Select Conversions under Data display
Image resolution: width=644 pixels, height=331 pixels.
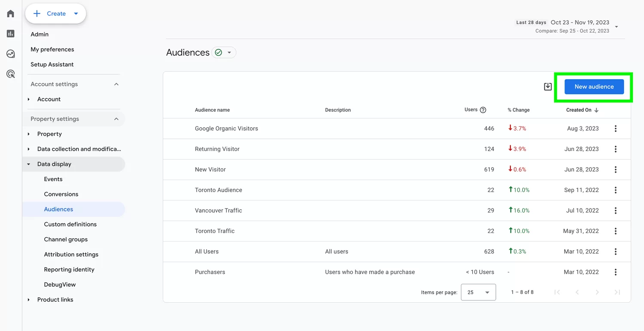(61, 194)
